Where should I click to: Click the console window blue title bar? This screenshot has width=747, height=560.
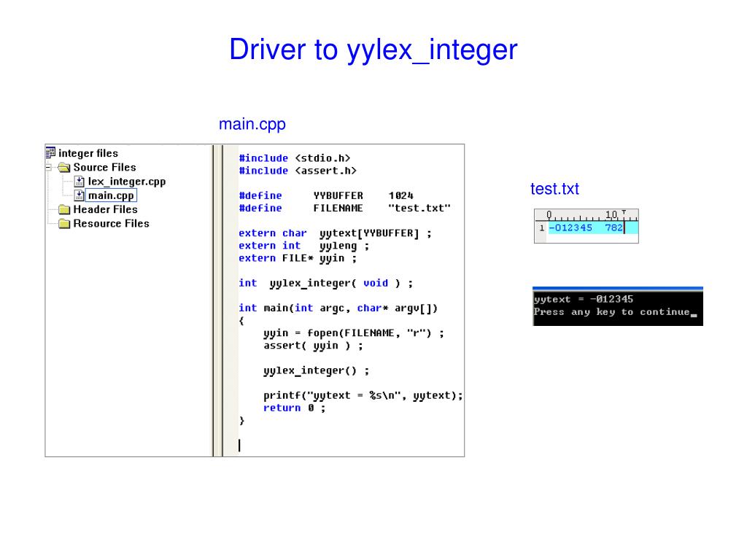tap(618, 289)
